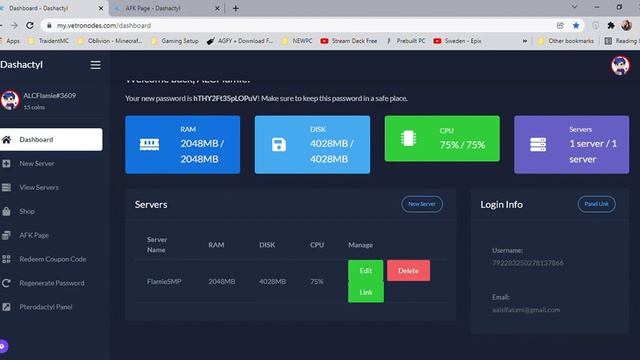Click the Panel Link button
The image size is (640, 360).
coord(596,204)
